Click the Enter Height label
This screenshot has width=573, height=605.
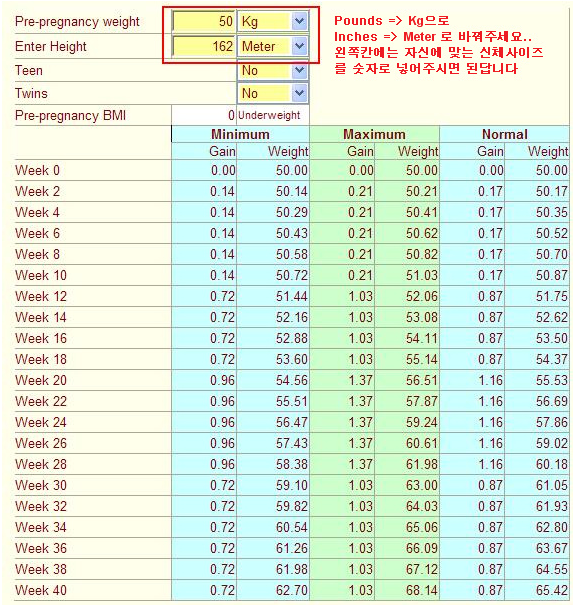pos(51,47)
